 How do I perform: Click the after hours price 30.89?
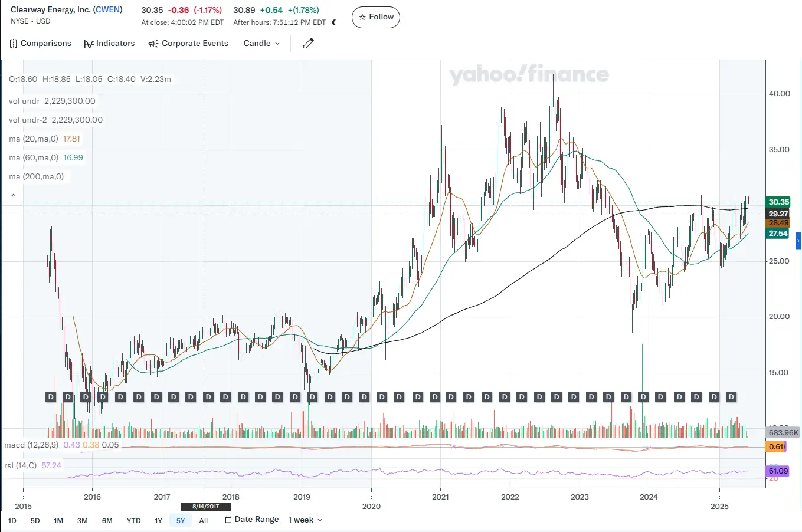244,10
